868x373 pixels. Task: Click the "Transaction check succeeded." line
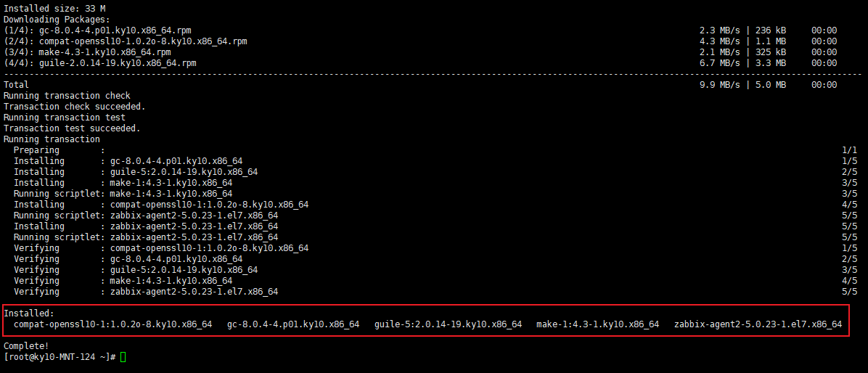[x=75, y=106]
